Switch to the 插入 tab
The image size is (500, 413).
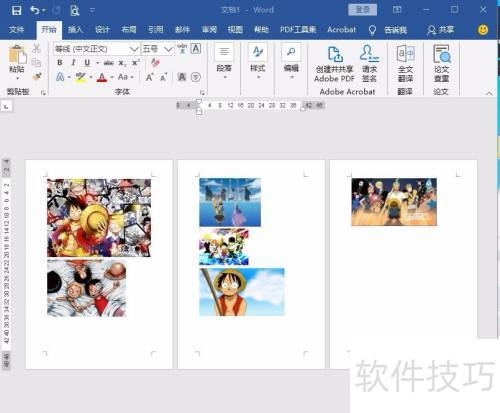(75, 30)
